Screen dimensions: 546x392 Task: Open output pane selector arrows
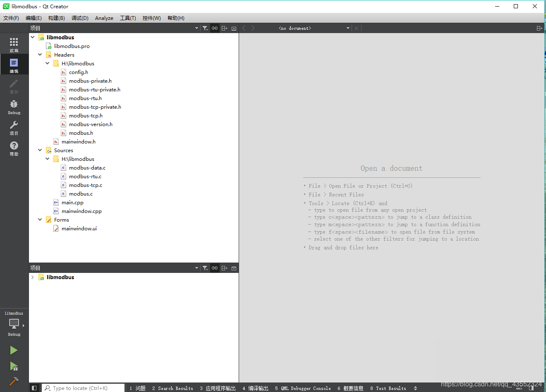[x=415, y=388]
